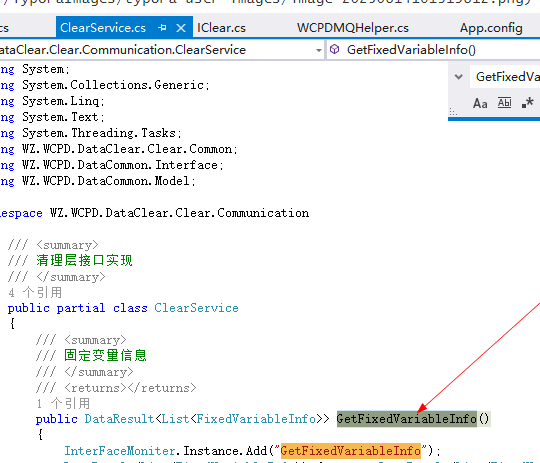Click the <returns></returns> doc comment
This screenshot has width=540, height=463.
130,388
